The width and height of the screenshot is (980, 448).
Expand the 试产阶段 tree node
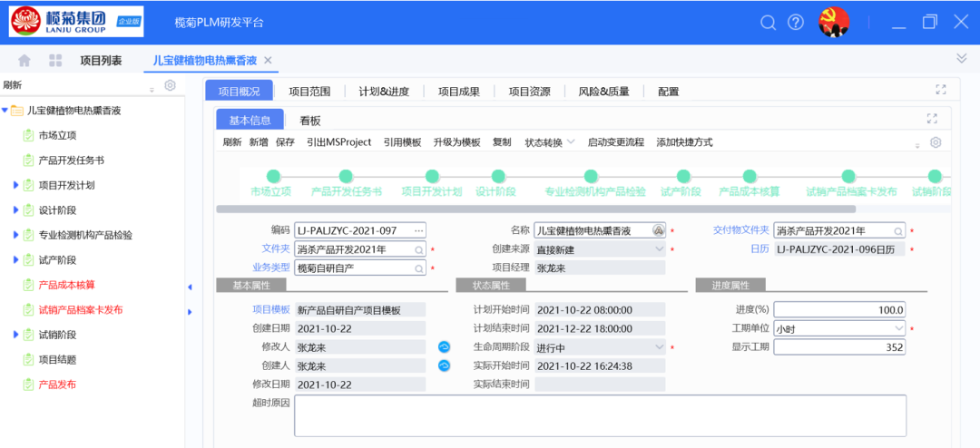pyautogui.click(x=16, y=260)
